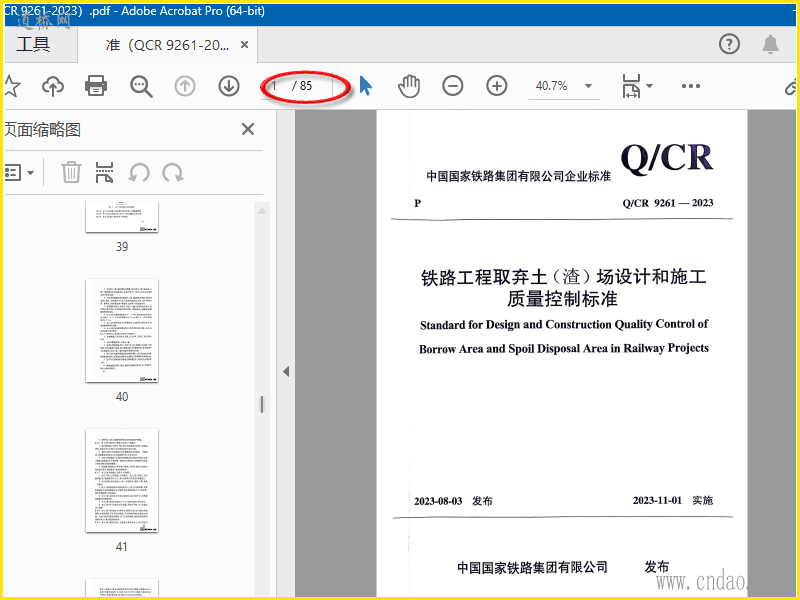Show more tools with the ellipsis icon

pyautogui.click(x=691, y=86)
